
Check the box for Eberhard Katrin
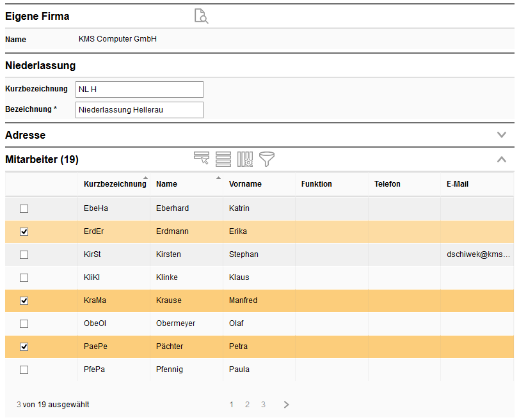[24, 208]
